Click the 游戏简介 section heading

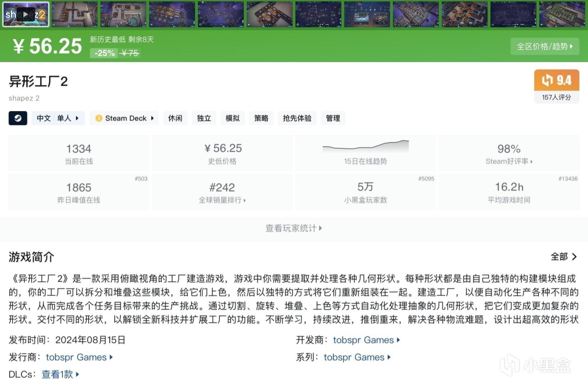tap(31, 257)
